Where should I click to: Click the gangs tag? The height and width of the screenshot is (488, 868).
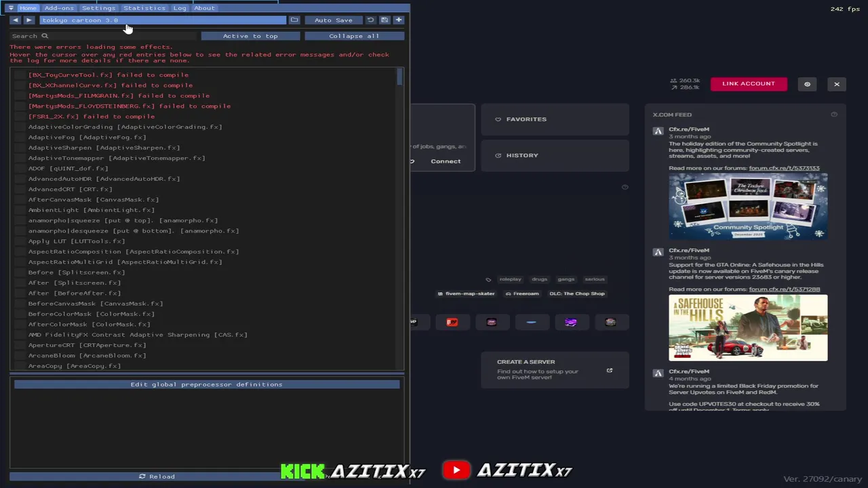point(566,279)
